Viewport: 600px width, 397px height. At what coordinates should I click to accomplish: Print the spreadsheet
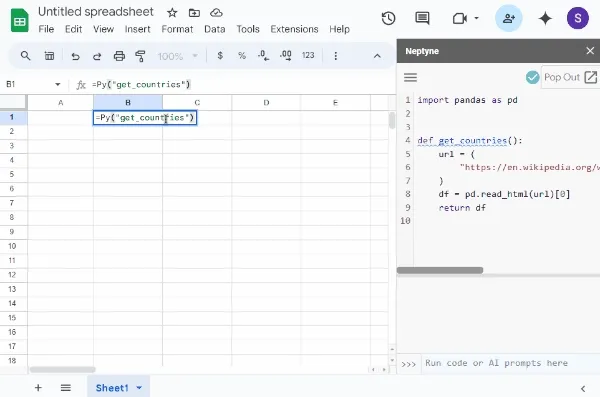pos(119,56)
